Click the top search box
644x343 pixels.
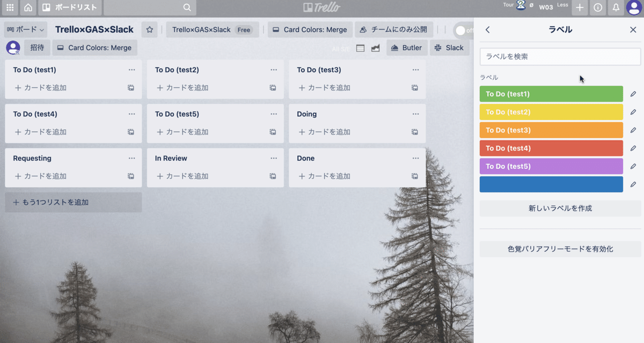click(150, 8)
